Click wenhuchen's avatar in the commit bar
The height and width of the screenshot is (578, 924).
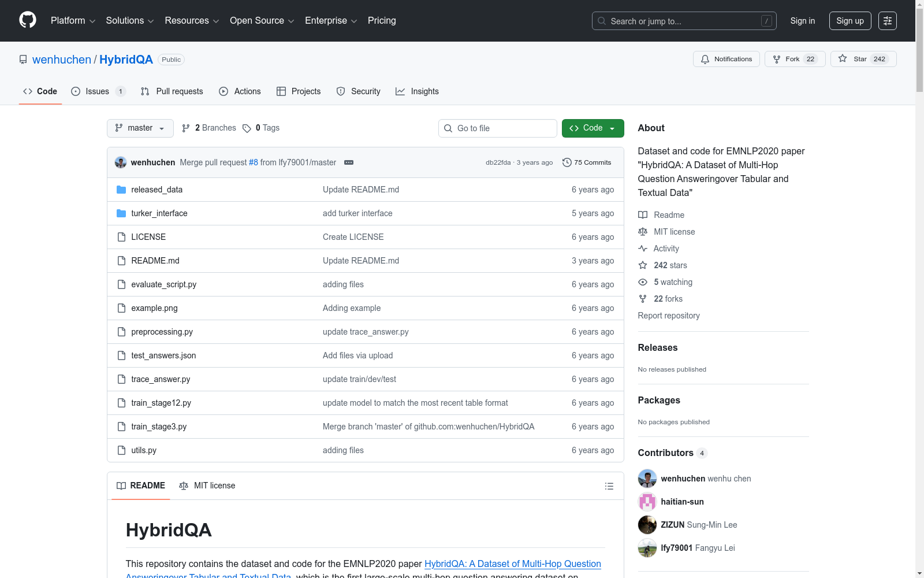[x=121, y=162]
